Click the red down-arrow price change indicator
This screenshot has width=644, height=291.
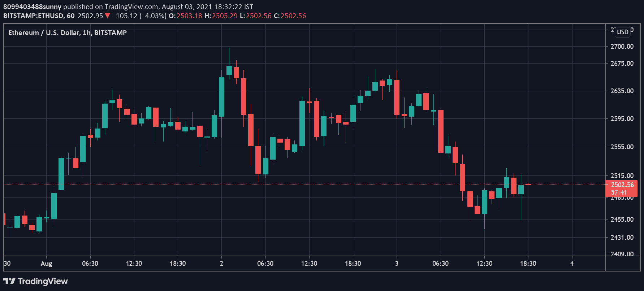tap(107, 16)
